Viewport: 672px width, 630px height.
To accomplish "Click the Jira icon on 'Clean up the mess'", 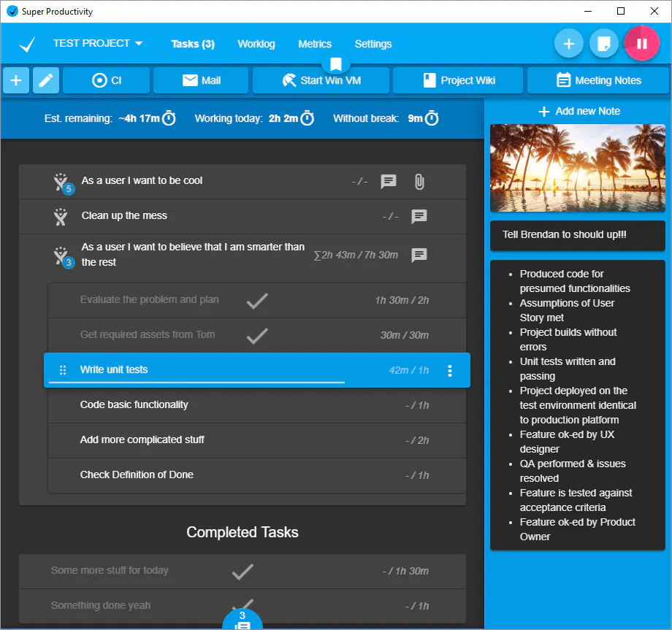I will [x=61, y=217].
